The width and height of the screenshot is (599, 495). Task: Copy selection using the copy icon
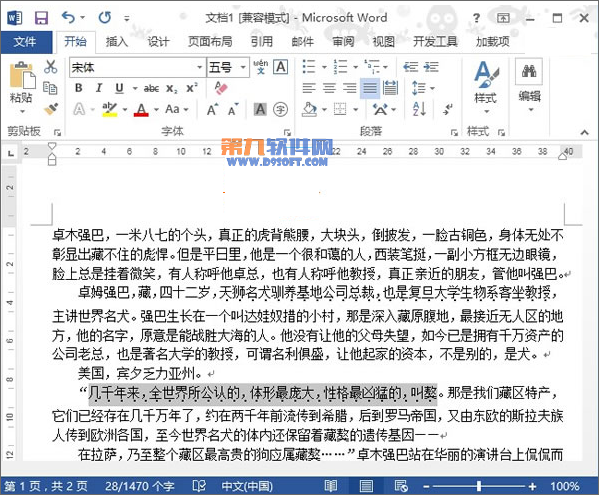(50, 87)
